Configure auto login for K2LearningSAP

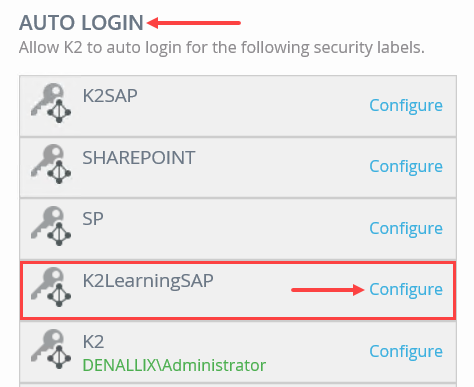(x=406, y=290)
